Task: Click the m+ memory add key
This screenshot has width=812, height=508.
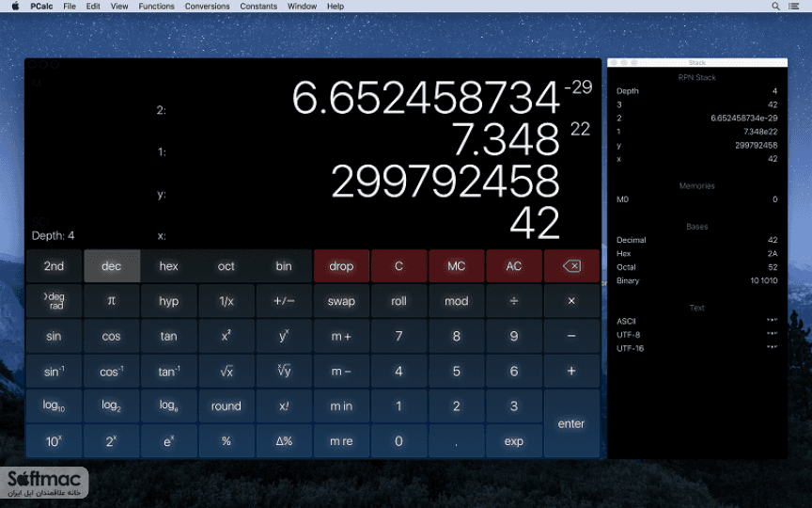Action: [341, 336]
